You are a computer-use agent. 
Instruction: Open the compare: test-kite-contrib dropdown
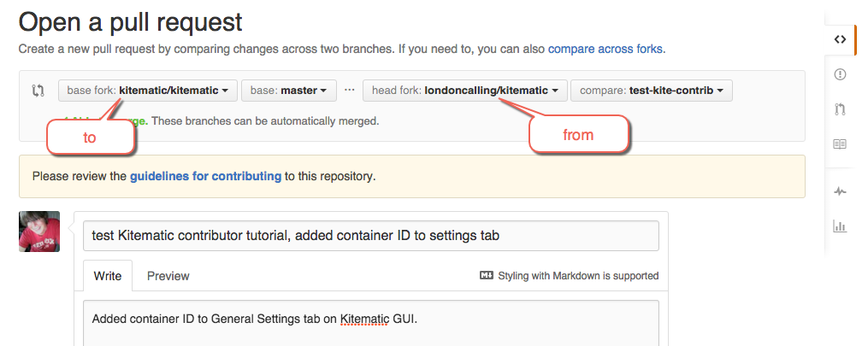[651, 91]
